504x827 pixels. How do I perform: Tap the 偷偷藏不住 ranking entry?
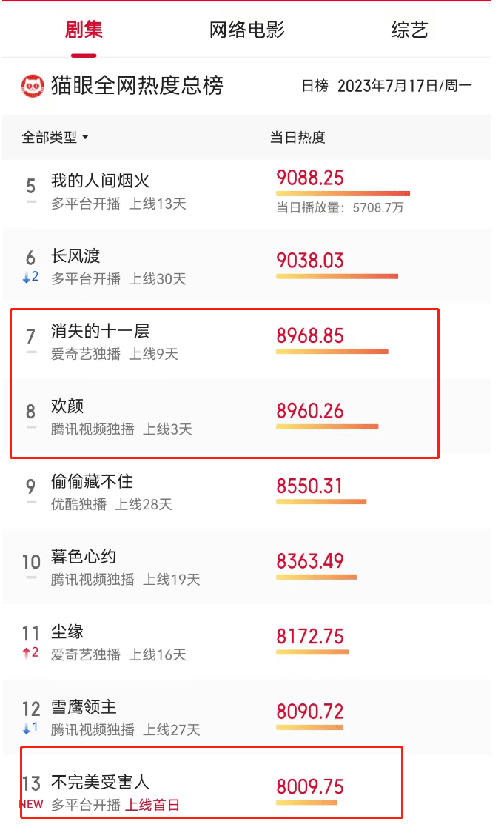point(92,482)
